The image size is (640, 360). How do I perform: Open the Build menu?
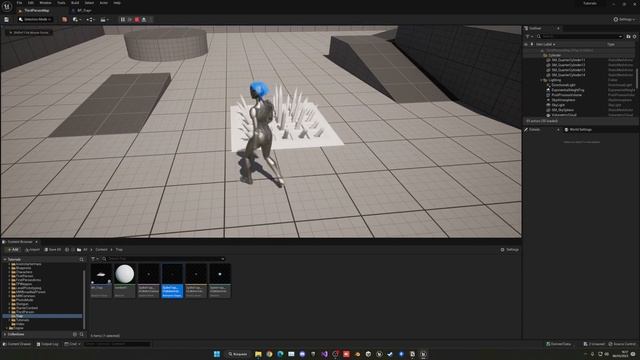(75, 3)
